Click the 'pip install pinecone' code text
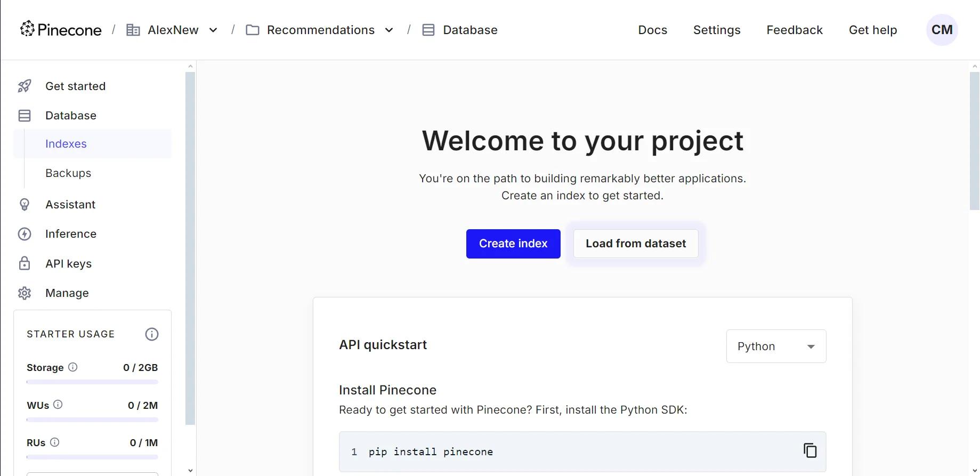Screen dimensions: 980x476 click(431, 452)
